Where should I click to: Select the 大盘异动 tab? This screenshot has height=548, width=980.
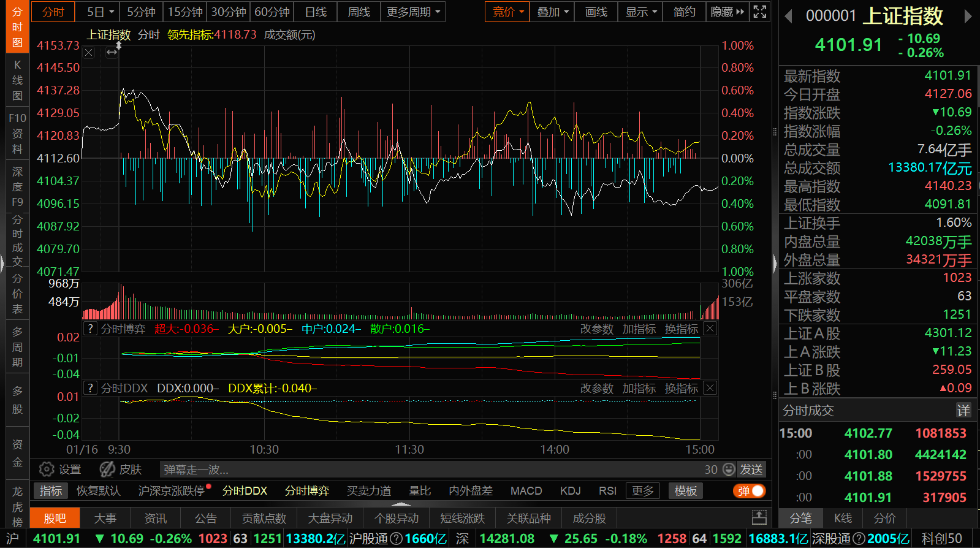330,519
